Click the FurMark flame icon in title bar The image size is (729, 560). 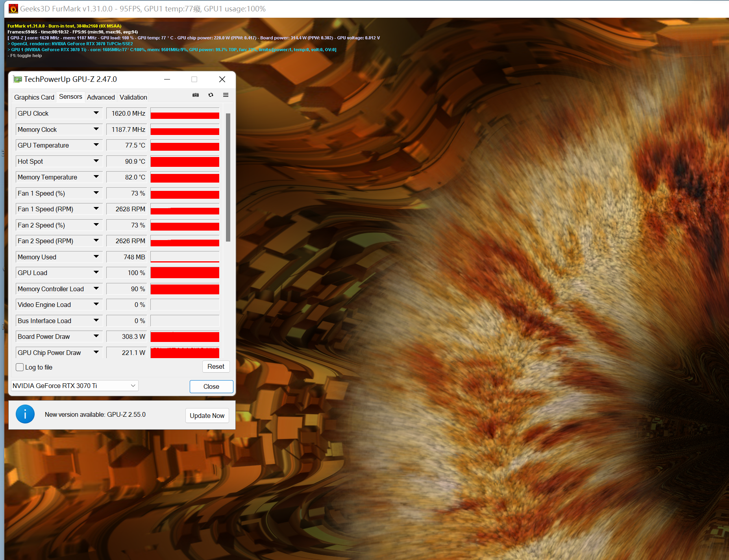tap(13, 9)
